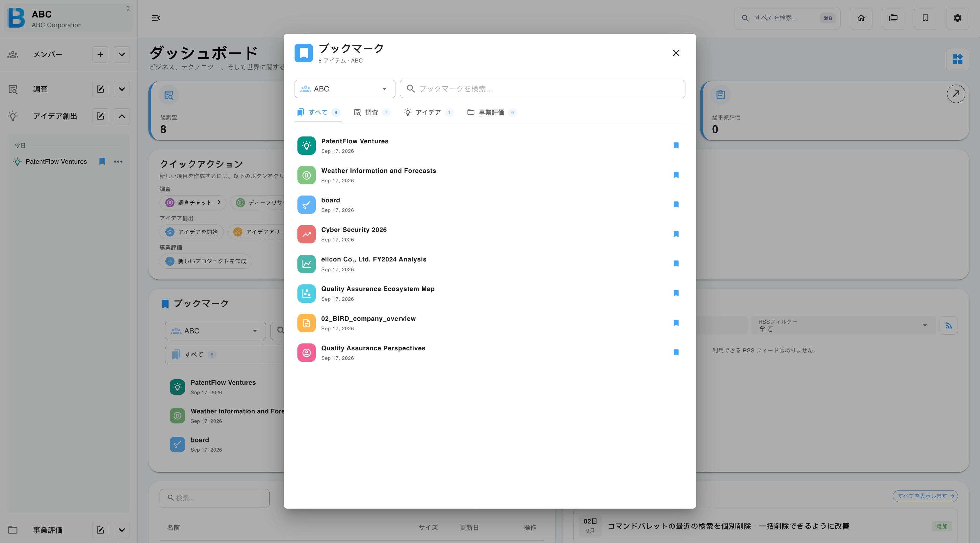
Task: Create new 事業評価 with edit icon
Action: pos(100,530)
